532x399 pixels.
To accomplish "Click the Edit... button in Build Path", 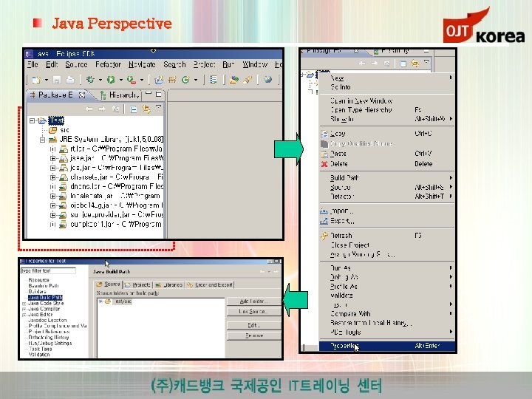I will coord(253,325).
